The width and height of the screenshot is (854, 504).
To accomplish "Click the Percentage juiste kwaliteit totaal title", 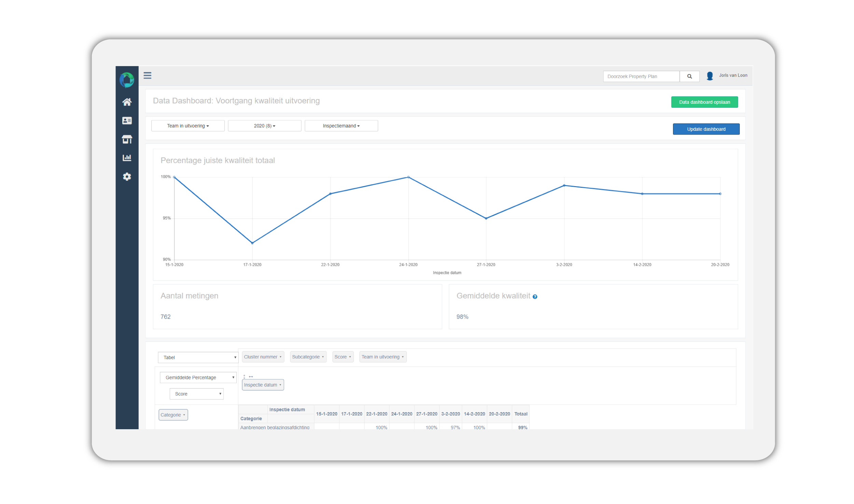I will [x=218, y=160].
